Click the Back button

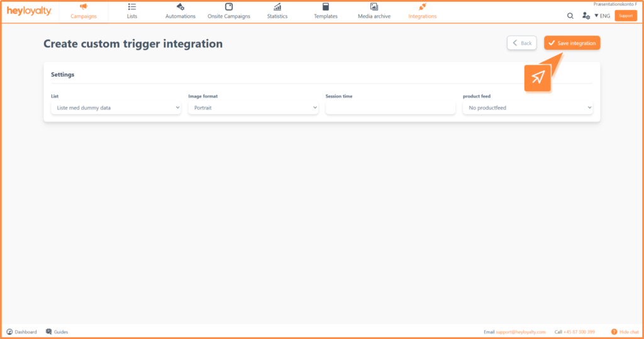tap(522, 43)
